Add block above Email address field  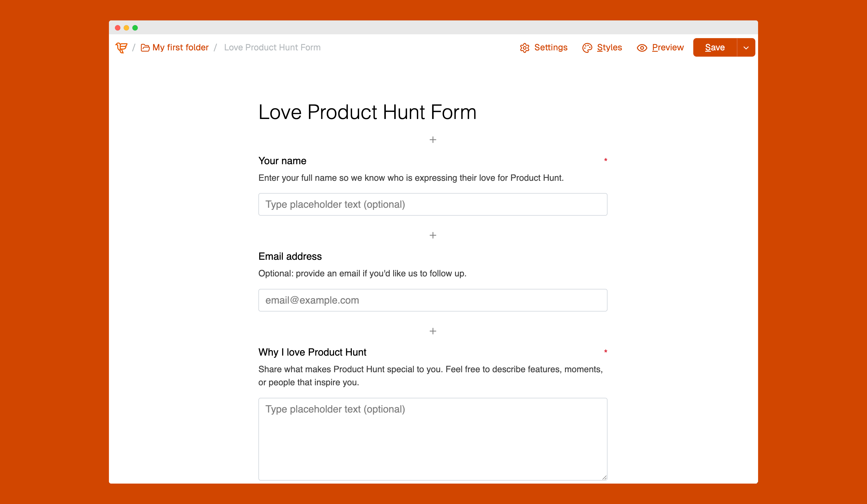point(433,235)
